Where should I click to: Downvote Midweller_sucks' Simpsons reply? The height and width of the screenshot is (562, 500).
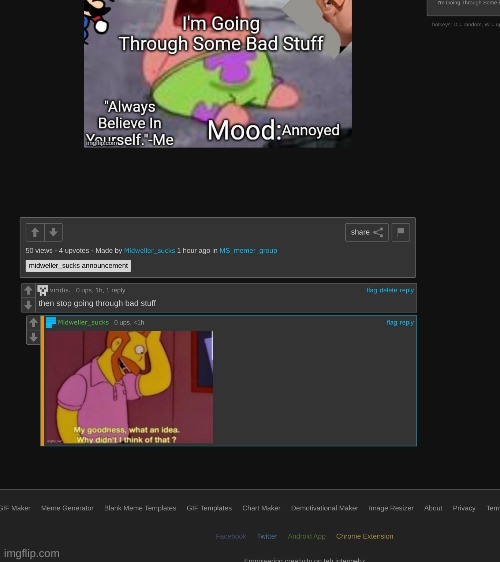[x=33, y=337]
